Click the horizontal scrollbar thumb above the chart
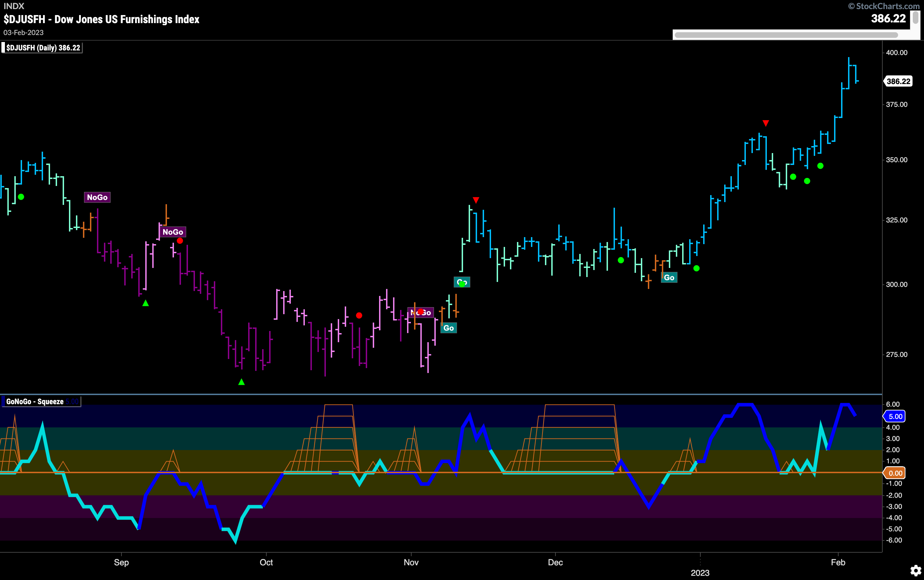 click(786, 35)
